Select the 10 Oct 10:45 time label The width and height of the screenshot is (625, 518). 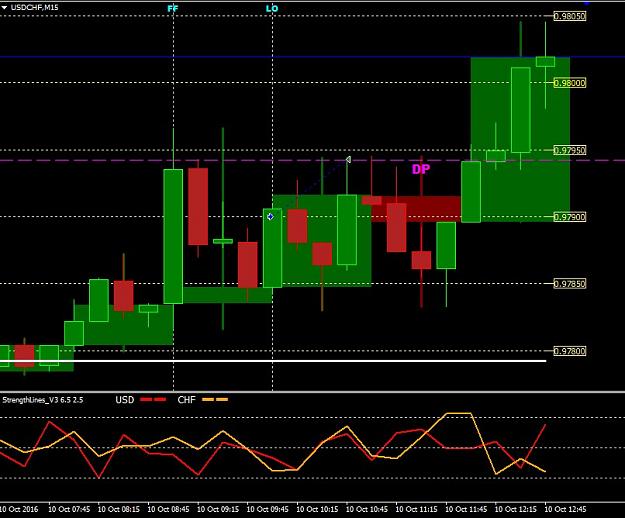coord(367,509)
